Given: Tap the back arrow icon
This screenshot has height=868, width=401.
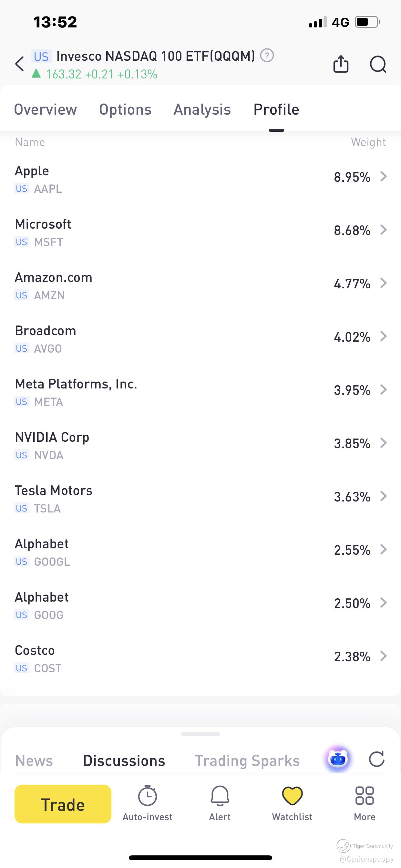Looking at the screenshot, I should pos(20,64).
